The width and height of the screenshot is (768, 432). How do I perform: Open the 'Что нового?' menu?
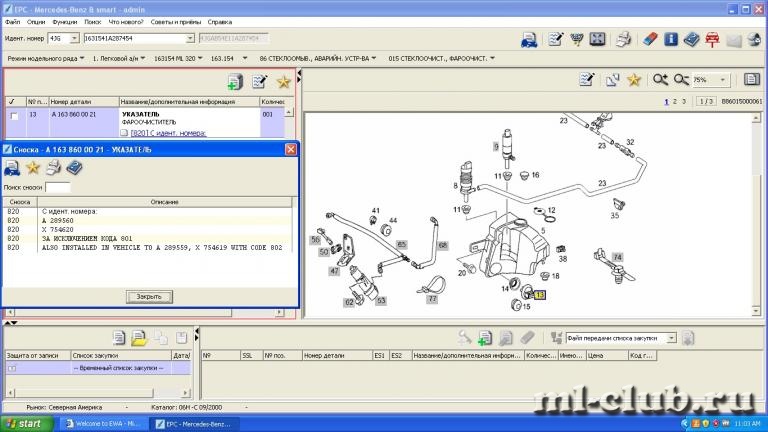click(x=126, y=22)
